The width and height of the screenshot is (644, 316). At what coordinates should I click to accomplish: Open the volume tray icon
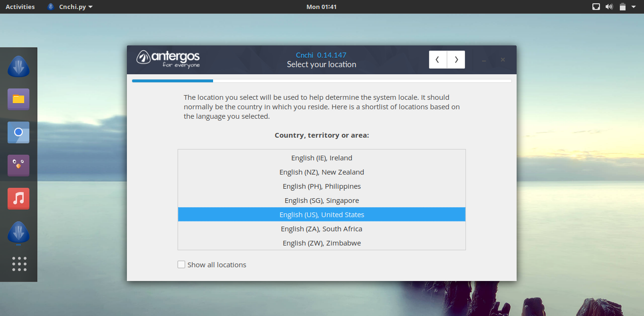(x=609, y=7)
